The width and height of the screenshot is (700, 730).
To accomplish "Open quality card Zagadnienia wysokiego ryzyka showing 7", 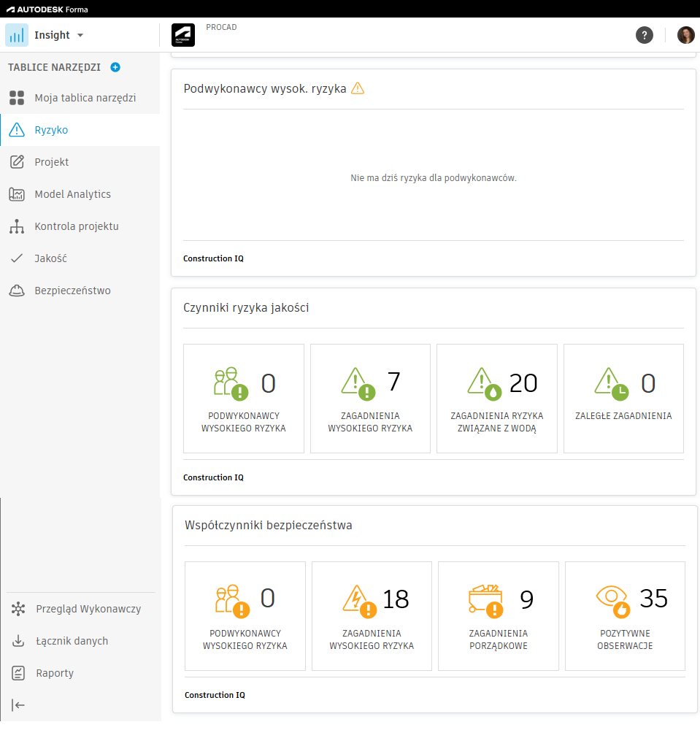I will point(371,399).
